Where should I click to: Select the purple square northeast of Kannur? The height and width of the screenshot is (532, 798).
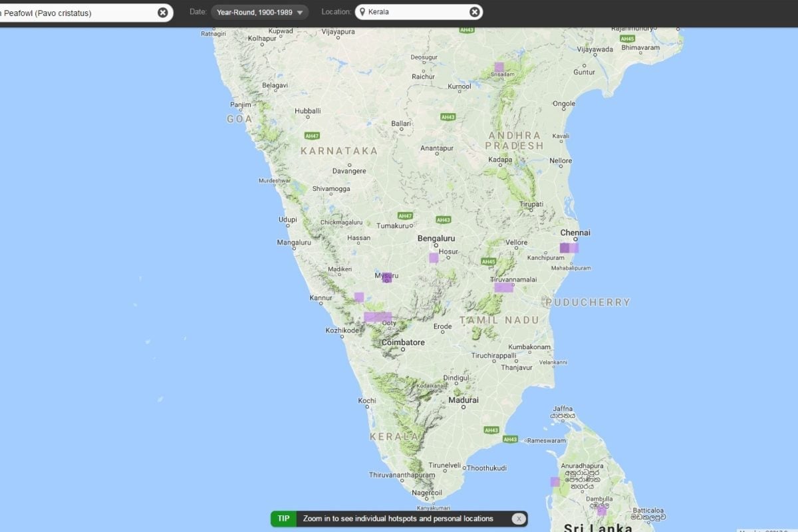pos(359,297)
